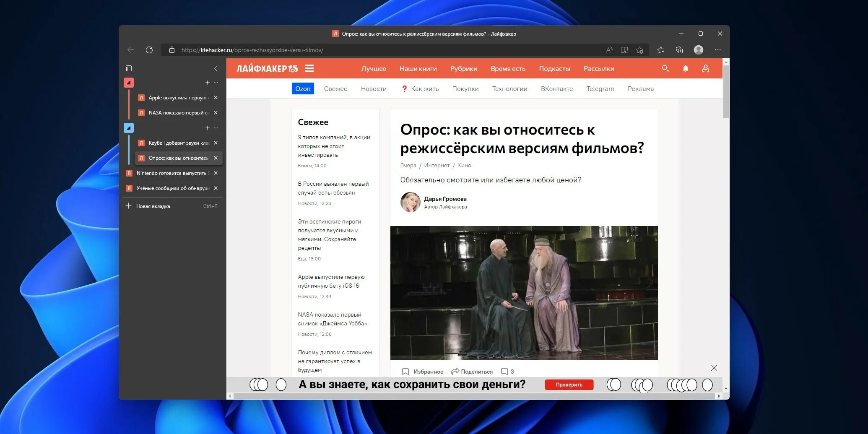Click the red 'Проверить' ad button

(x=569, y=385)
